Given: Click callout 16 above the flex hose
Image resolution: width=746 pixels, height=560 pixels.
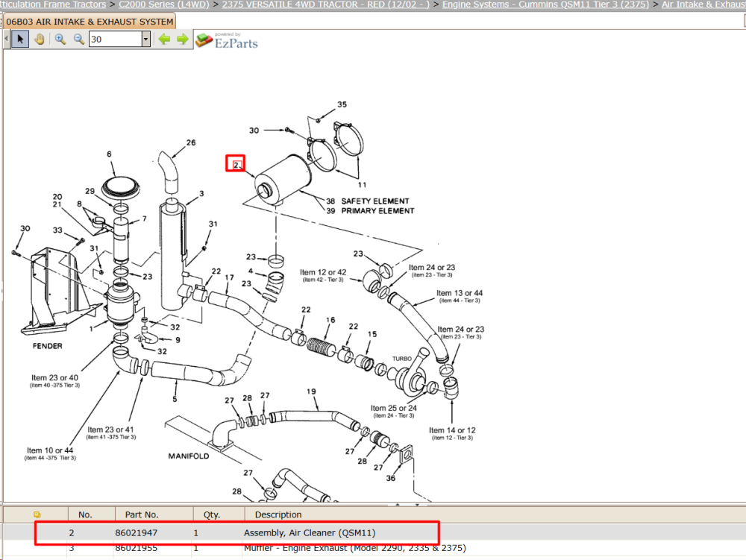Looking at the screenshot, I should coord(330,321).
